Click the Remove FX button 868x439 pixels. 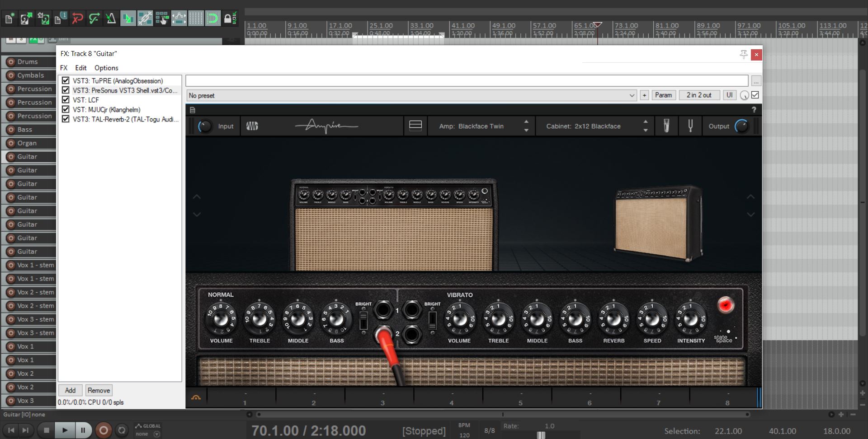[99, 390]
